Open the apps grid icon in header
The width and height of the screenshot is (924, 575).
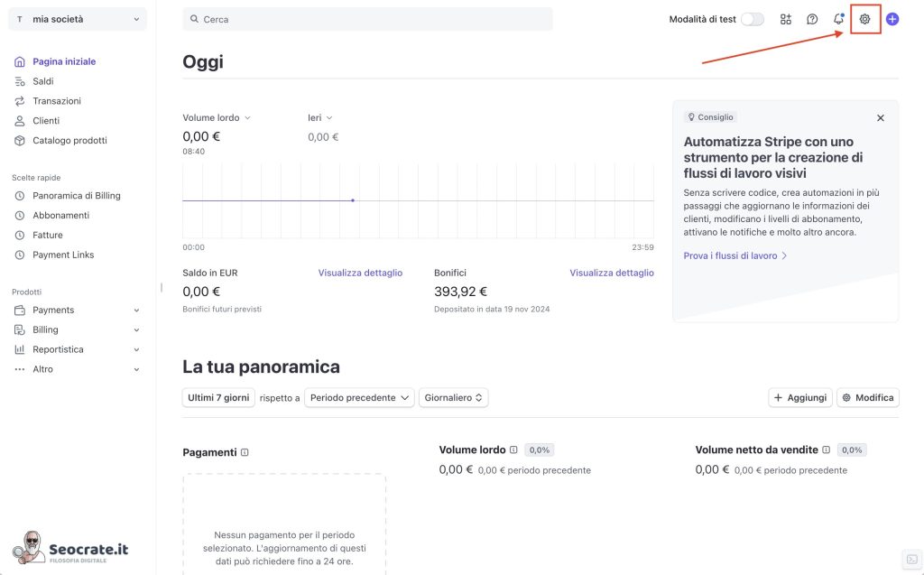[x=786, y=19]
